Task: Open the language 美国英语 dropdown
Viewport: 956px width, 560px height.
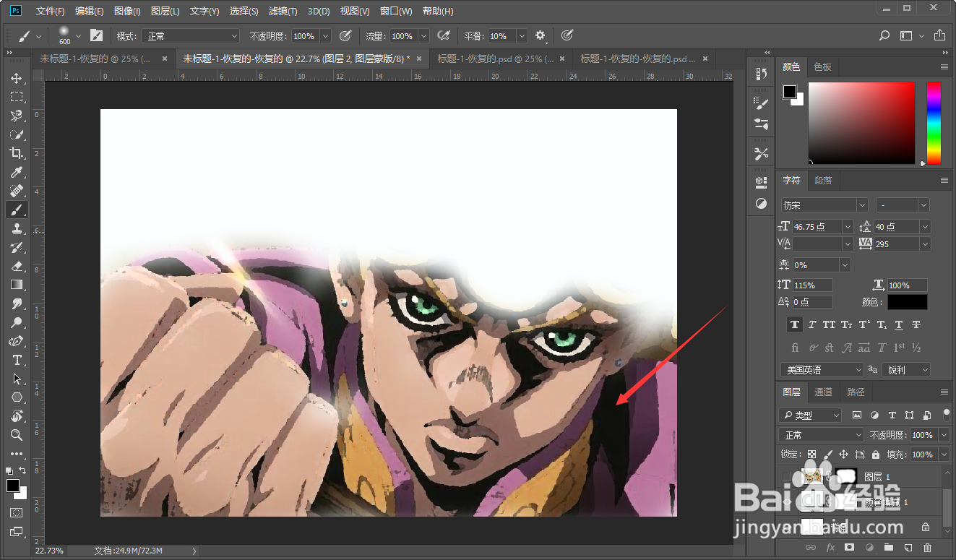Action: pyautogui.click(x=822, y=369)
